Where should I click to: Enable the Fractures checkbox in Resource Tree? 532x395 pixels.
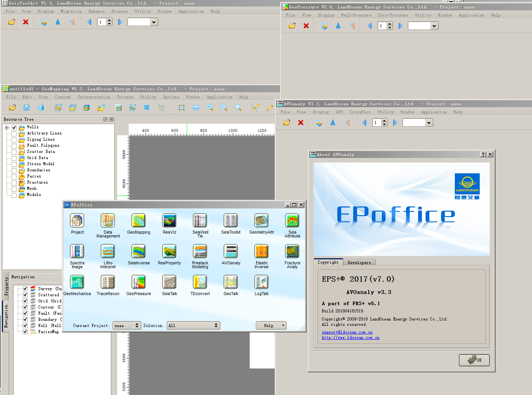14,183
